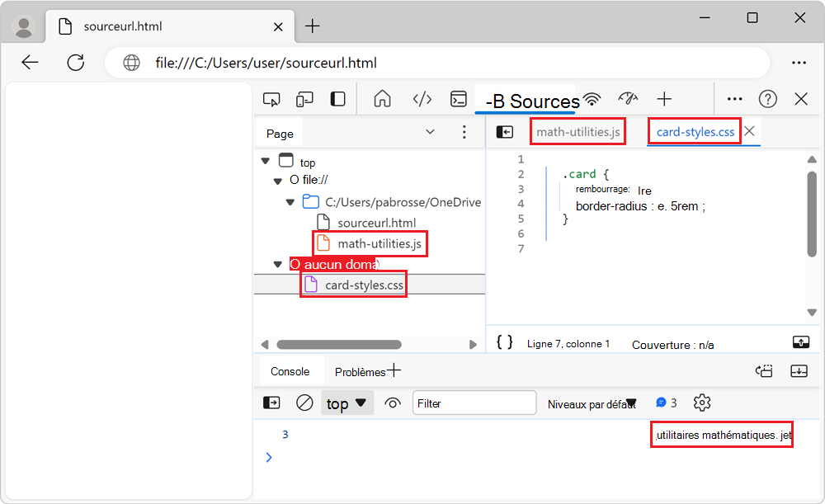The width and height of the screenshot is (825, 504).
Task: Open DevTools help question mark
Action: click(767, 98)
